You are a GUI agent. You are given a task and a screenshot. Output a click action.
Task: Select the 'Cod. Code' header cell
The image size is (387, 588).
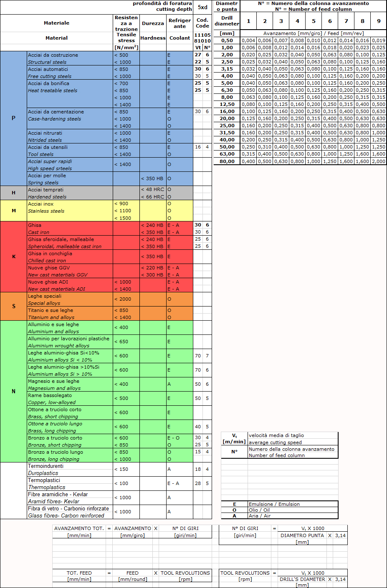coord(202,23)
